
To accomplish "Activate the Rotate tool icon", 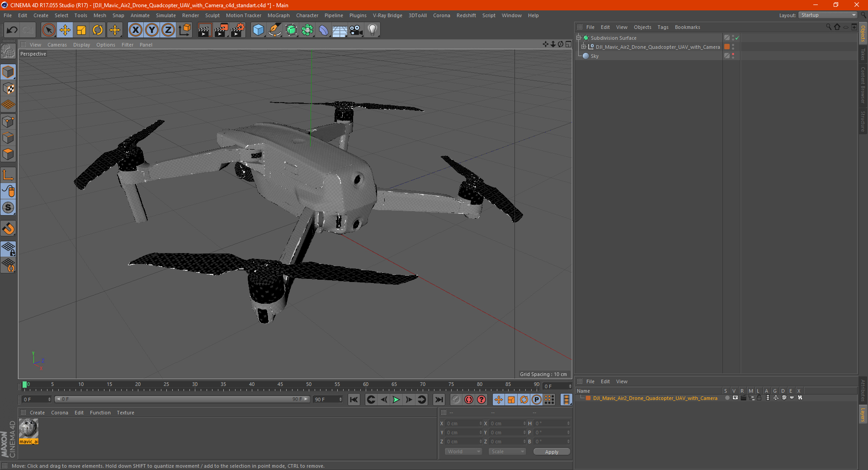I will point(98,30).
